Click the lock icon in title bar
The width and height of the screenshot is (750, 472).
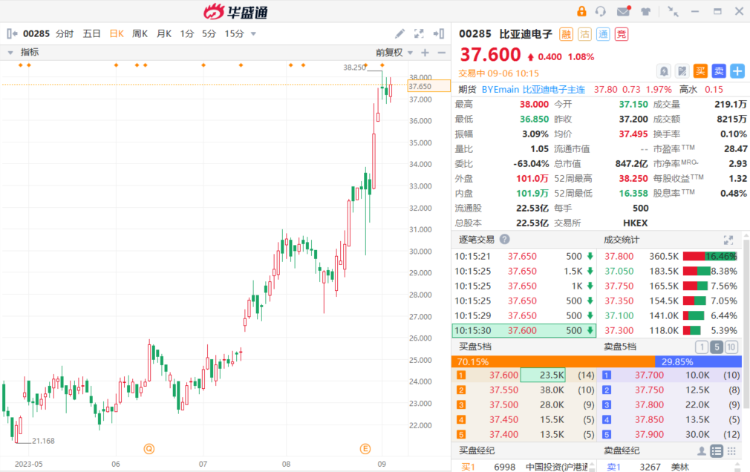(582, 11)
